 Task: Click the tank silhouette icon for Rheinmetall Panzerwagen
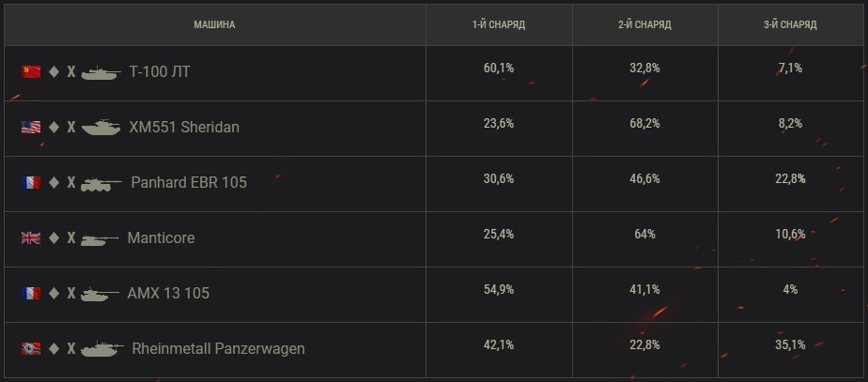pyautogui.click(x=101, y=349)
